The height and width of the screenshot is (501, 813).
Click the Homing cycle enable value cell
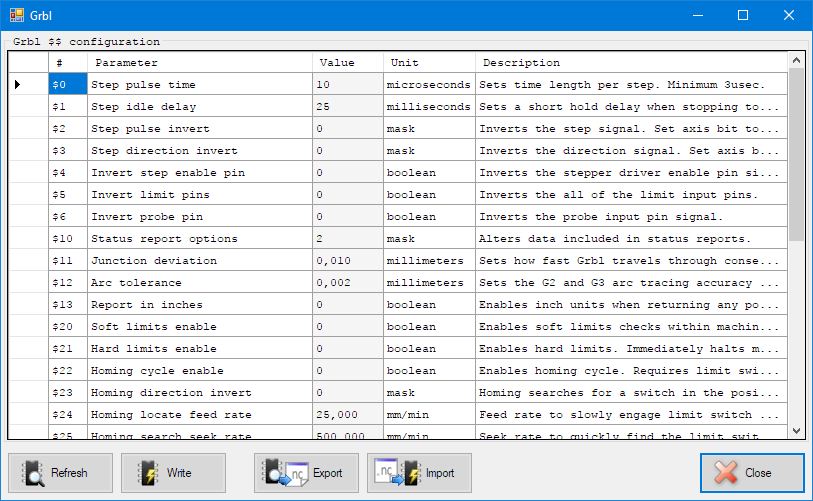[347, 371]
